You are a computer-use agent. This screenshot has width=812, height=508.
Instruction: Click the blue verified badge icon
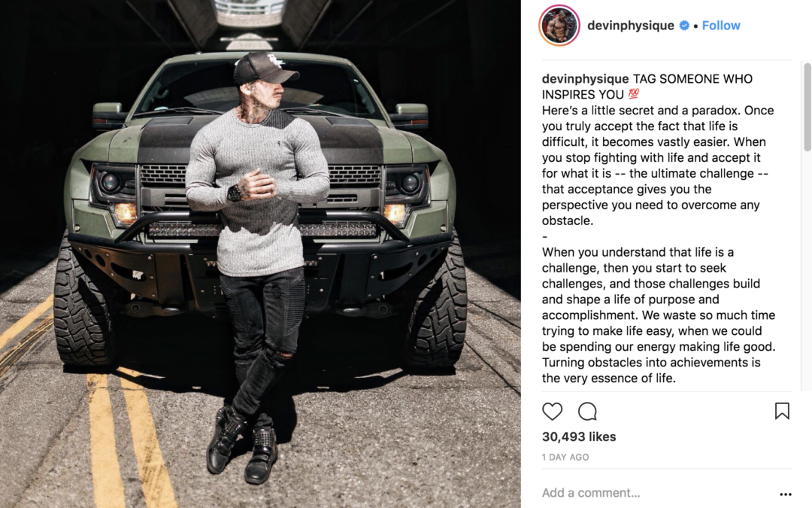[x=684, y=26]
